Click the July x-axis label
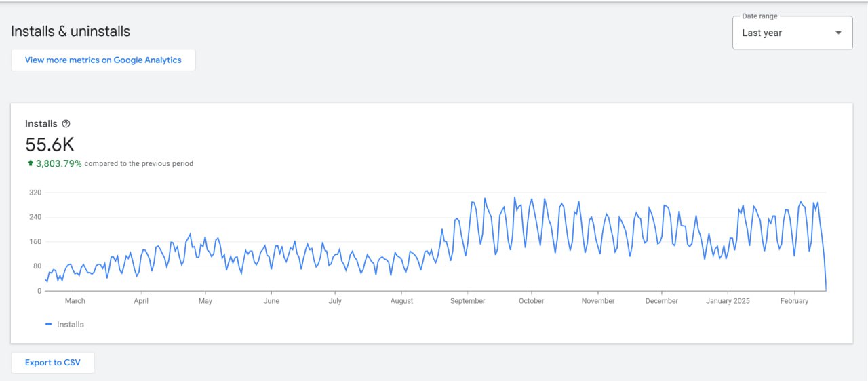The width and height of the screenshot is (868, 381). (334, 301)
